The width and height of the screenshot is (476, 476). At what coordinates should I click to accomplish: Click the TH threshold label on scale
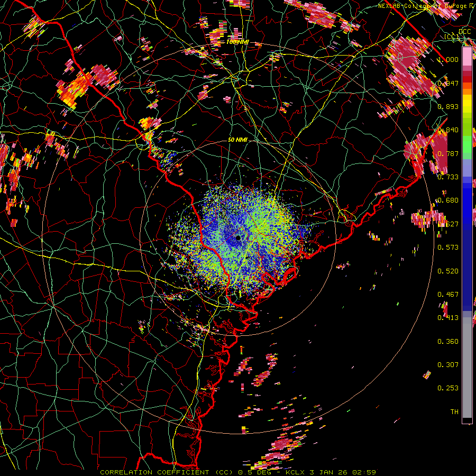pyautogui.click(x=454, y=411)
